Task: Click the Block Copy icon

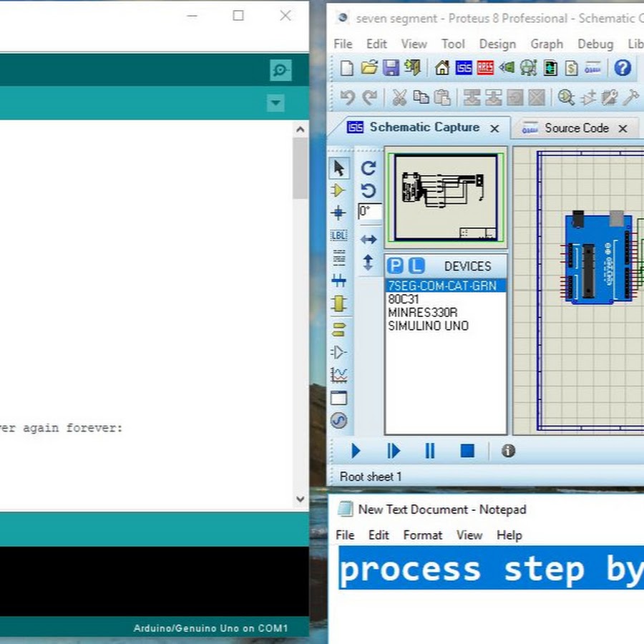Action: [x=472, y=98]
